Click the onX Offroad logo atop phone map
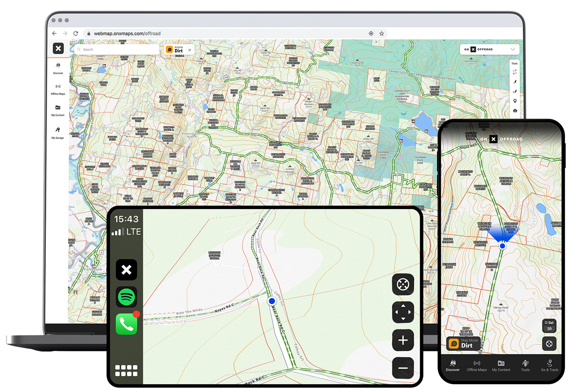This screenshot has width=570, height=392. [x=501, y=139]
